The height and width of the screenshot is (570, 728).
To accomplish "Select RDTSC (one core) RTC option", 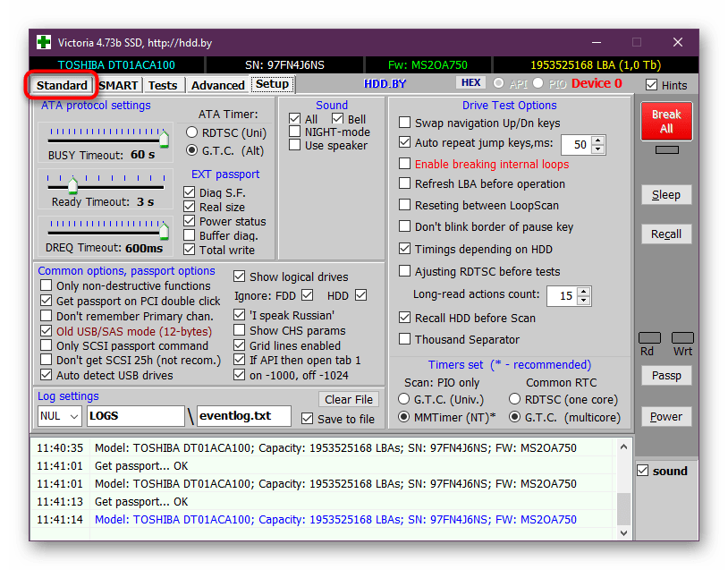I will click(x=514, y=399).
